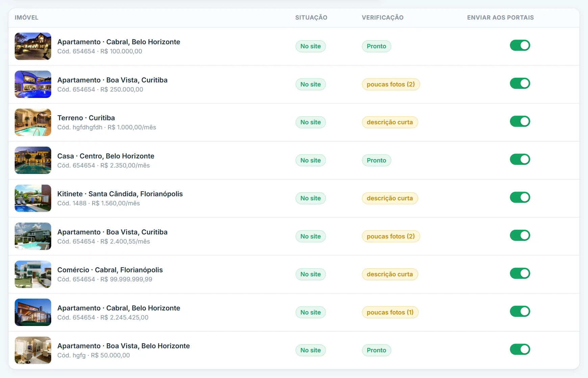Image resolution: width=588 pixels, height=378 pixels.
Task: Click 'No site' badge for the R$ 50.000,00 listing
Action: [311, 350]
